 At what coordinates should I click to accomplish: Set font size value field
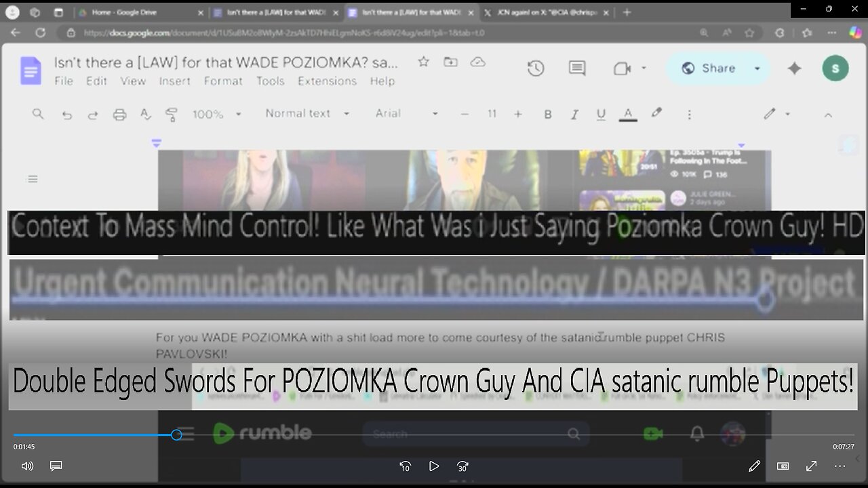pos(492,115)
